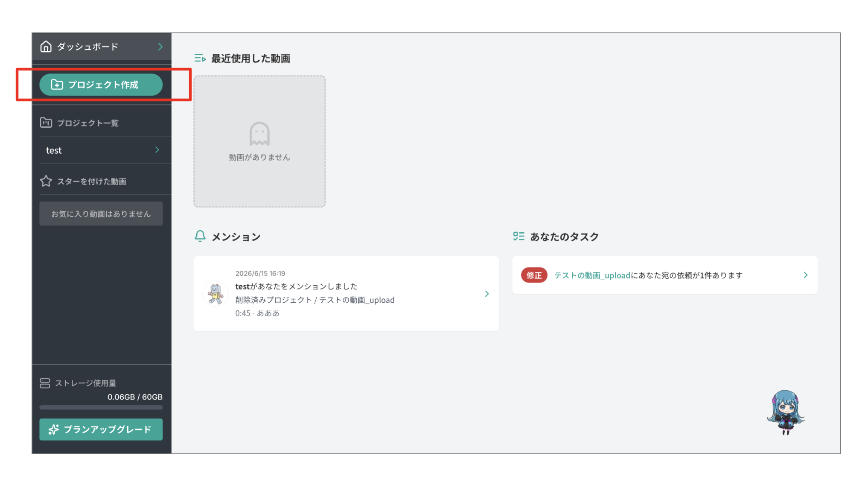The width and height of the screenshot is (868, 485).
Task: Click the sparkle icon in プランアップグレード
Action: [53, 429]
